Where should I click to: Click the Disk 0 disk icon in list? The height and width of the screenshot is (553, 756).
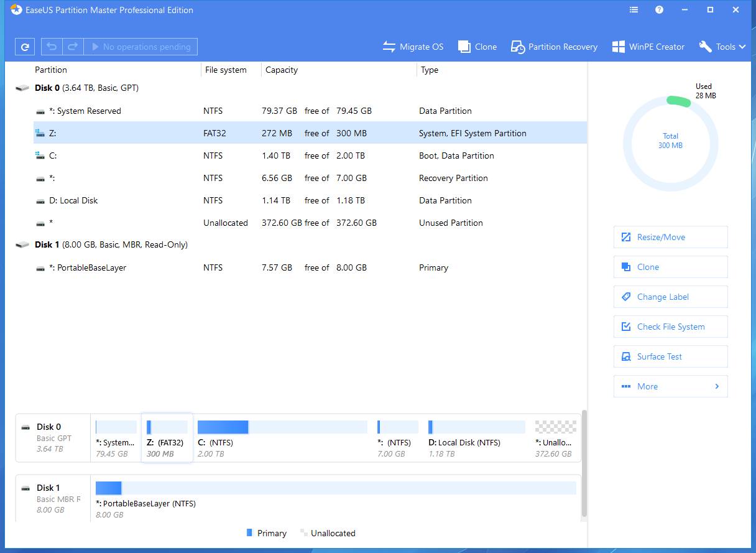[x=22, y=88]
